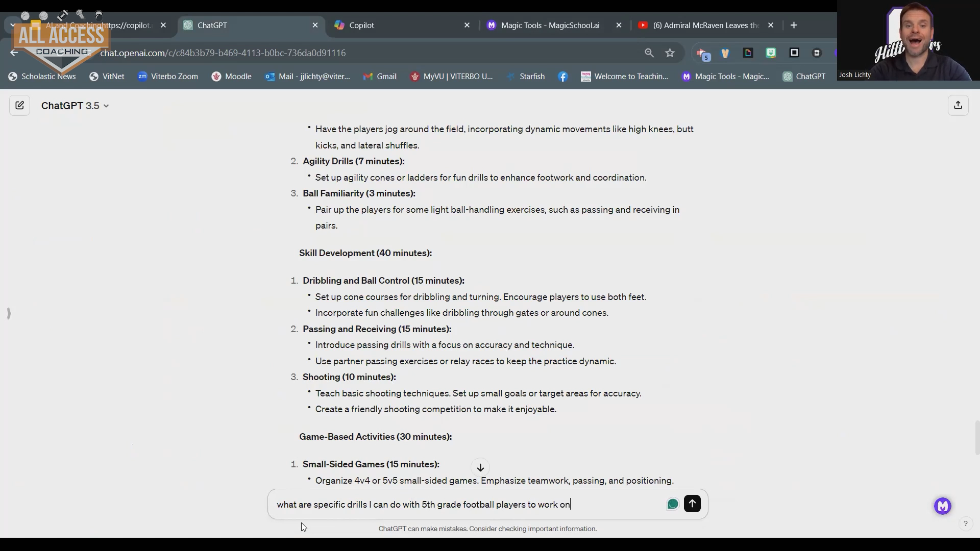980x551 pixels.
Task: Click the green extension icon in toolbar
Action: click(771, 53)
